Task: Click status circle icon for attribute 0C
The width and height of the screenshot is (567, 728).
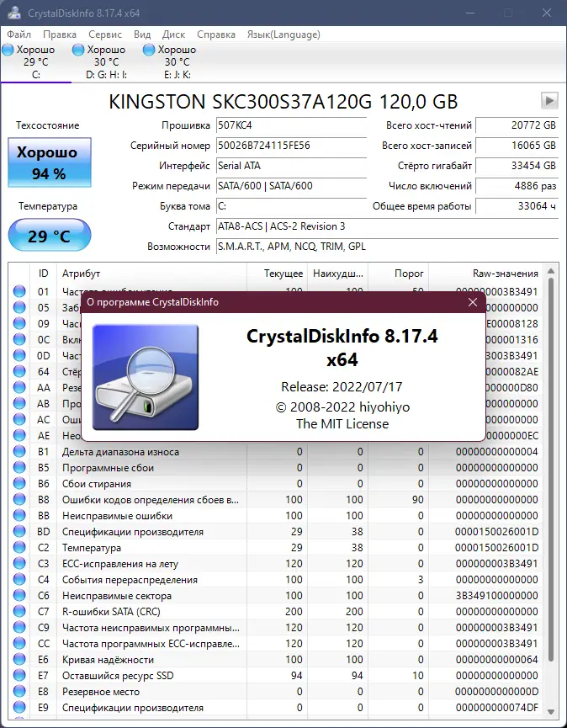Action: 19,339
